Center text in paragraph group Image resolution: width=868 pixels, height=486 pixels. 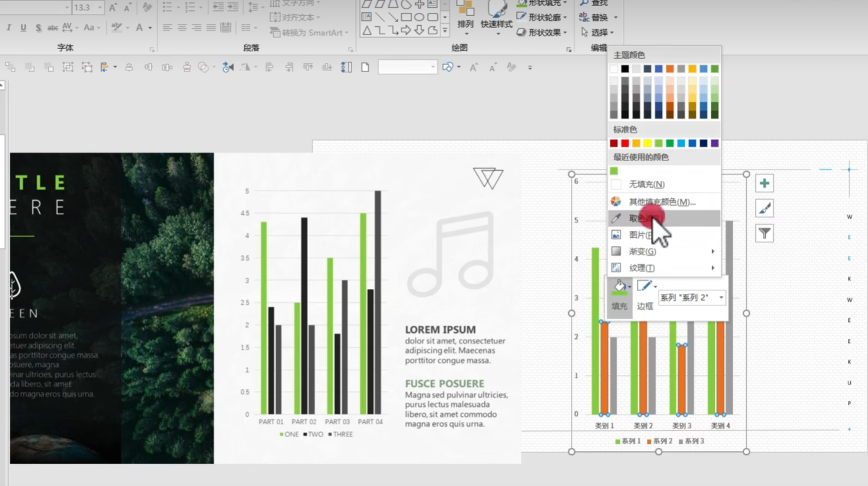(182, 28)
